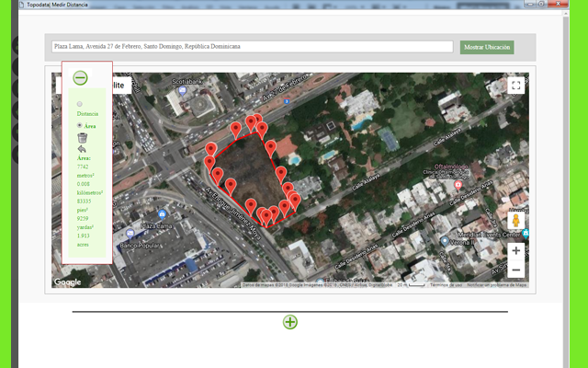This screenshot has height=368, width=588.
Task: Expand the section with the green plus icon
Action: click(x=290, y=322)
